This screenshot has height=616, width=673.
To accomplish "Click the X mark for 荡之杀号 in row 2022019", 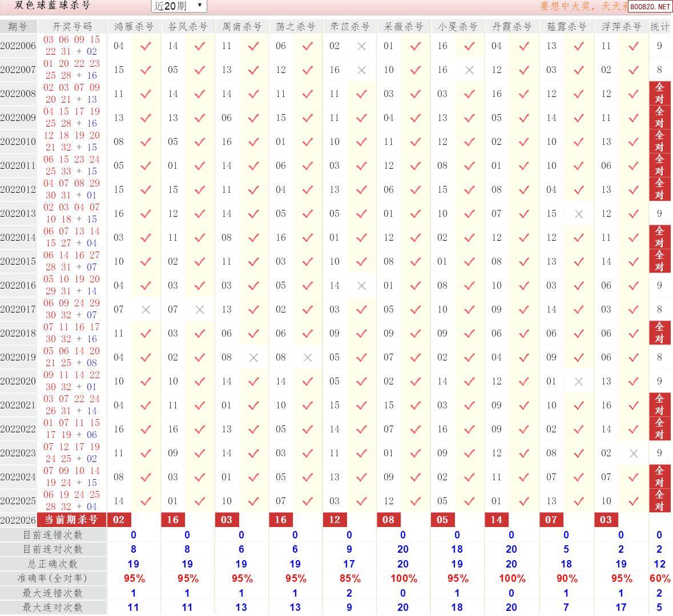I will click(308, 357).
